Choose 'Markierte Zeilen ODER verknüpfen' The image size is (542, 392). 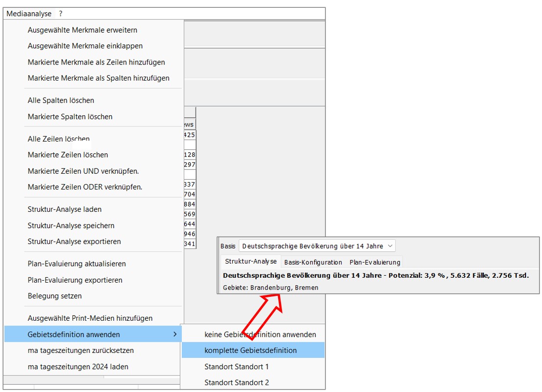click(85, 187)
